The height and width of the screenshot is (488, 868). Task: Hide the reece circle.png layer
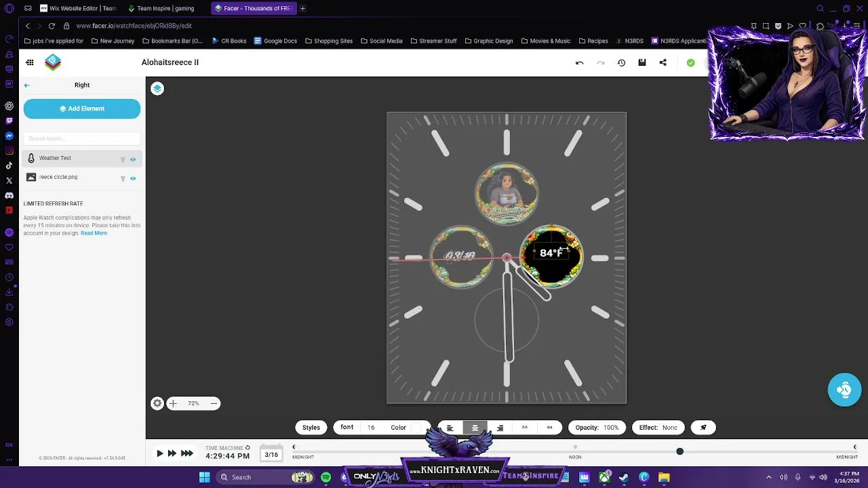(133, 178)
